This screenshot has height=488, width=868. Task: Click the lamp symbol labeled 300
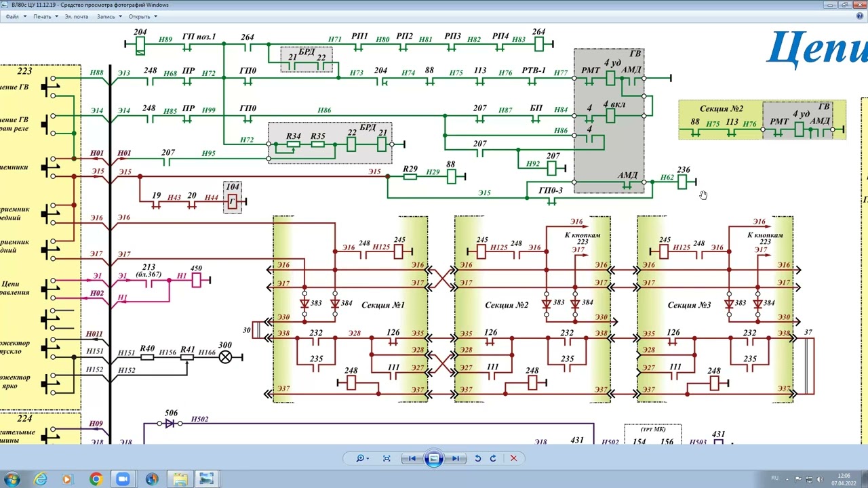click(225, 357)
